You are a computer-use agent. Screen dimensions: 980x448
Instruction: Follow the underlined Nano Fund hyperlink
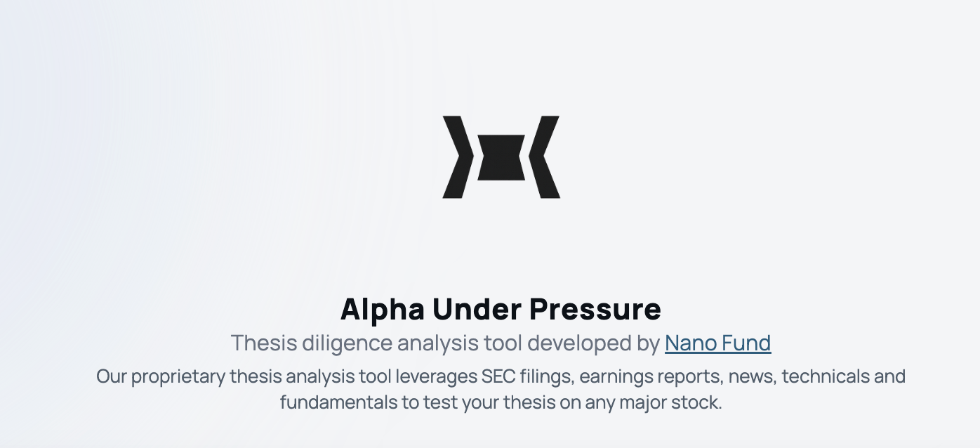[717, 343]
